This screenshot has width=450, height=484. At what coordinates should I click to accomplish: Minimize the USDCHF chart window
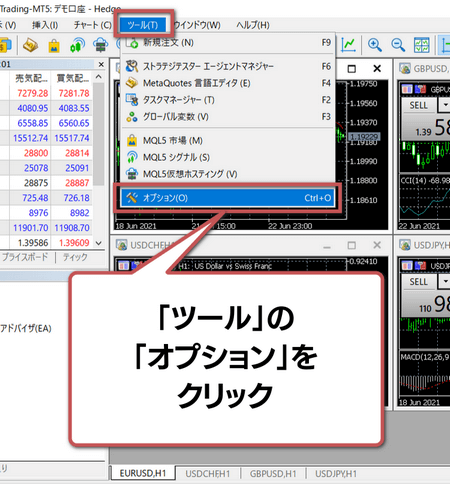tap(327, 247)
